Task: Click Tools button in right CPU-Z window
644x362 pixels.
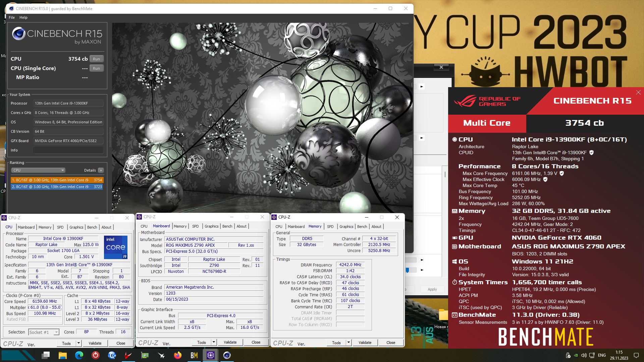Action: [x=336, y=343]
